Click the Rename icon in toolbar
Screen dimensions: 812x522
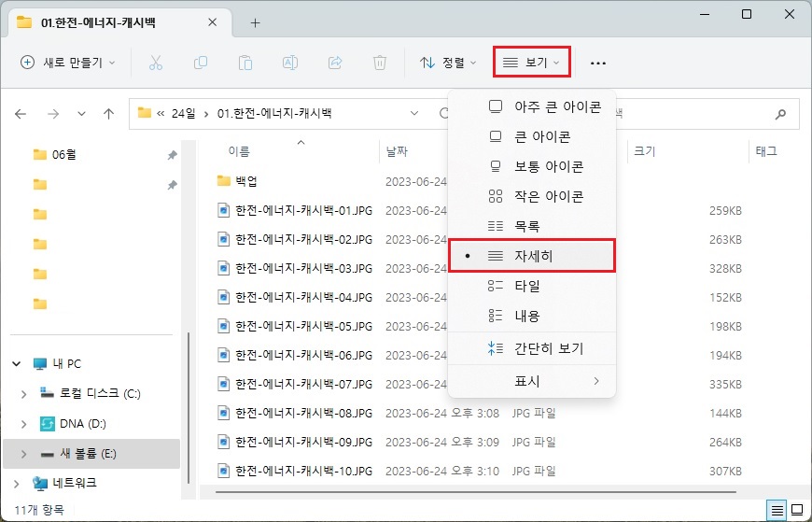click(290, 63)
